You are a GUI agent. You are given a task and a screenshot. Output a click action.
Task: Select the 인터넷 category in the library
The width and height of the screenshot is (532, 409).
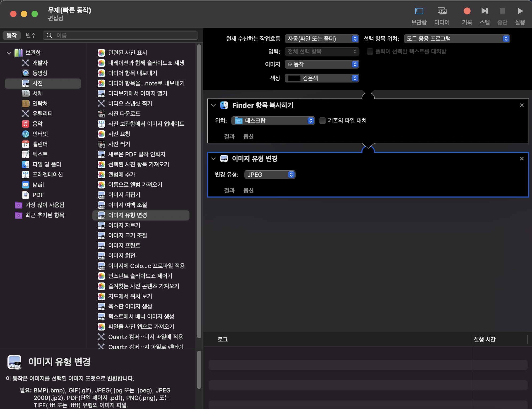click(43, 134)
